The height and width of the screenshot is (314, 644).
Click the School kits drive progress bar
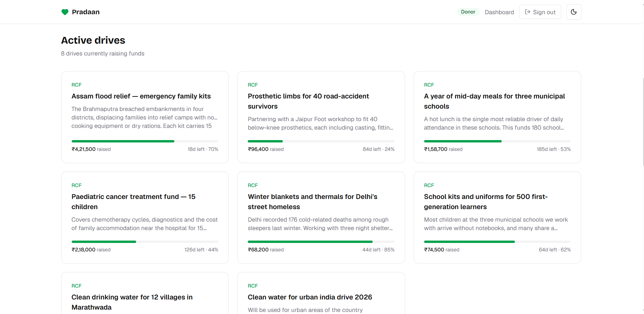[x=497, y=242]
